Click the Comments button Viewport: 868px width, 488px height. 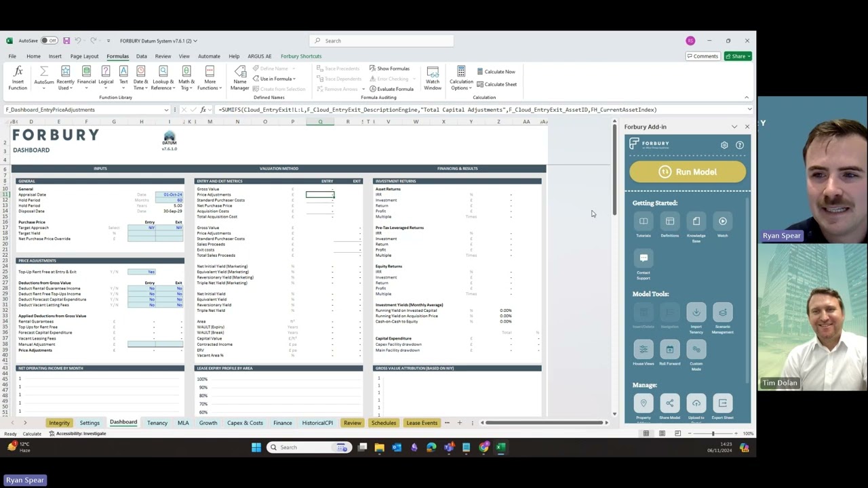702,56
